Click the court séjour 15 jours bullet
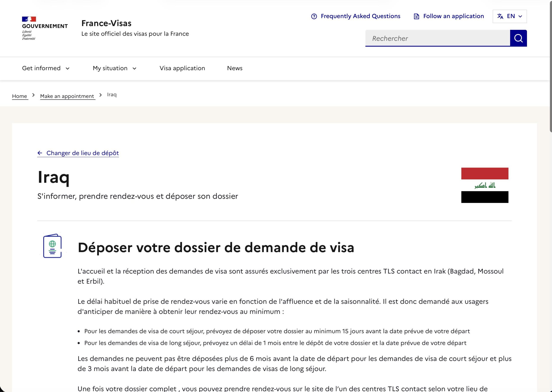Screen dimensions: 552x392 click(x=277, y=331)
